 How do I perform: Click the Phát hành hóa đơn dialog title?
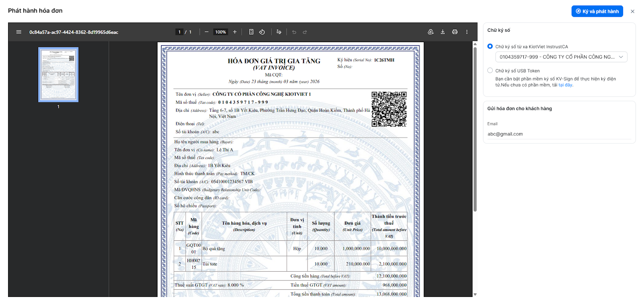click(35, 11)
